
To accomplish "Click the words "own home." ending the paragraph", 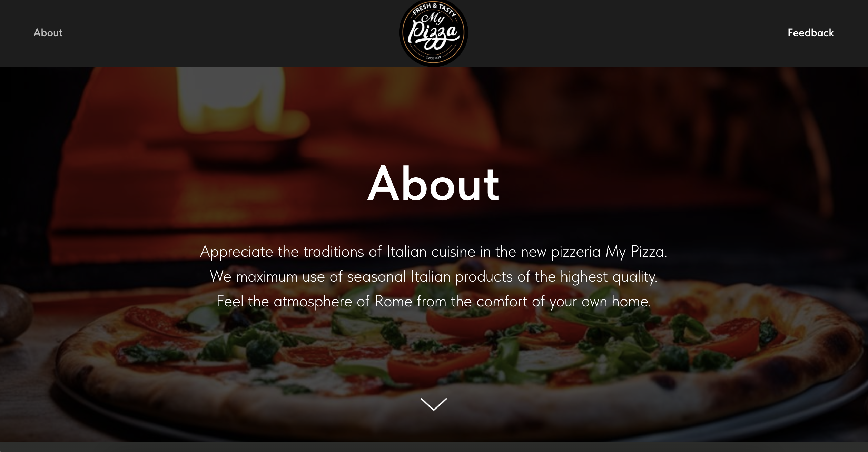I will pos(617,301).
